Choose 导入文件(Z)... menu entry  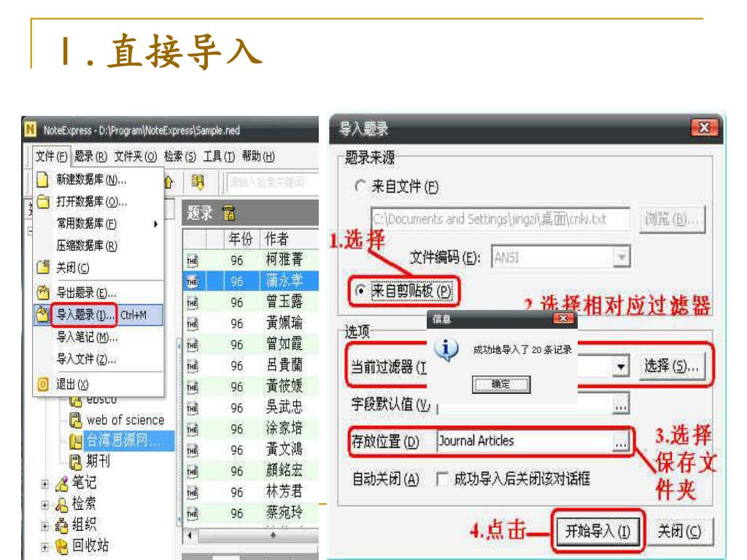coord(86,359)
